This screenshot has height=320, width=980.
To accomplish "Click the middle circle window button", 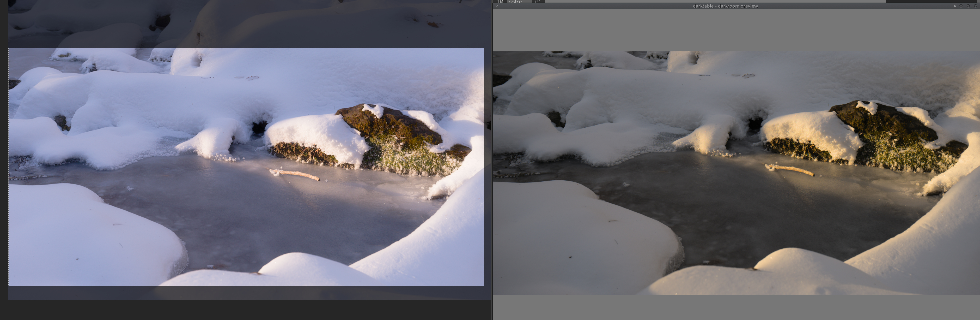I will tap(968, 6).
